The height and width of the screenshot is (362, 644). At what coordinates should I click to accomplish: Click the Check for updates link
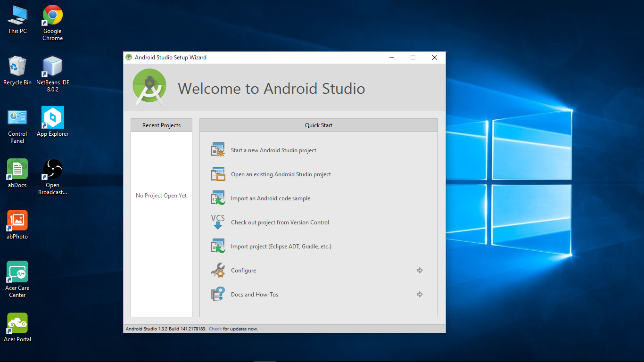click(x=215, y=329)
